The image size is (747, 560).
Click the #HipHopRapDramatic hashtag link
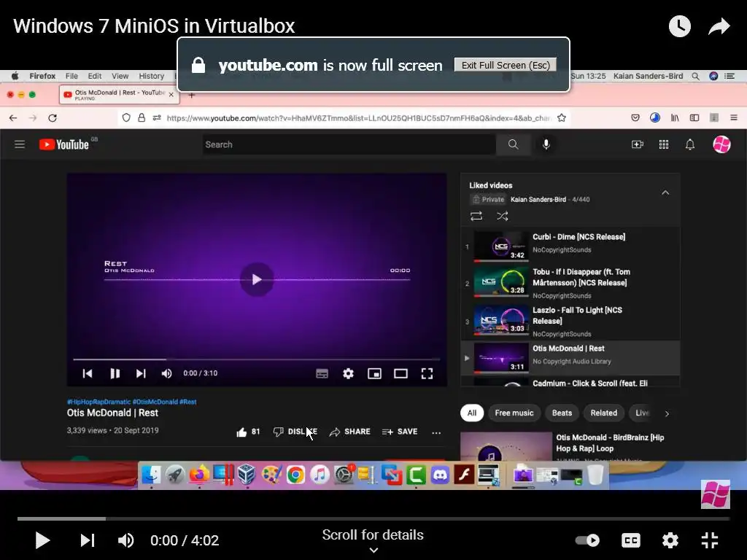click(x=98, y=402)
